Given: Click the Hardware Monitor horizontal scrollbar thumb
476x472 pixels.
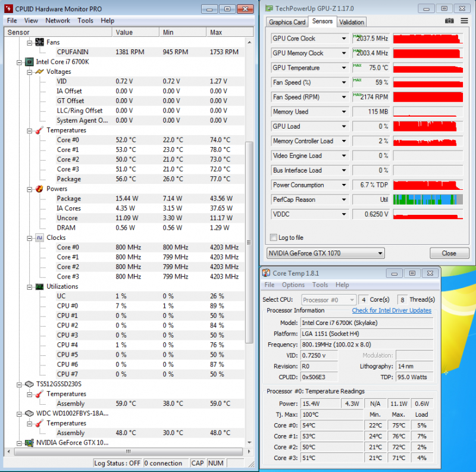Looking at the screenshot, I should (x=129, y=452).
